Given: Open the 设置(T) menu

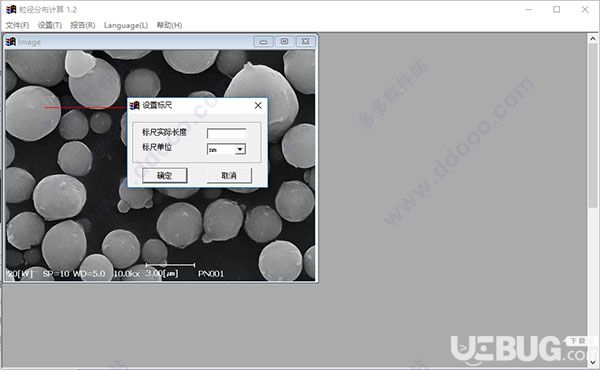Looking at the screenshot, I should pyautogui.click(x=50, y=25).
